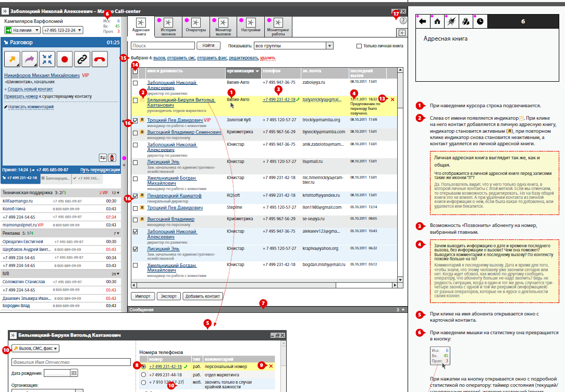Click Создать новый контакт link
Viewport: 565px width, 392px height.
point(30,89)
